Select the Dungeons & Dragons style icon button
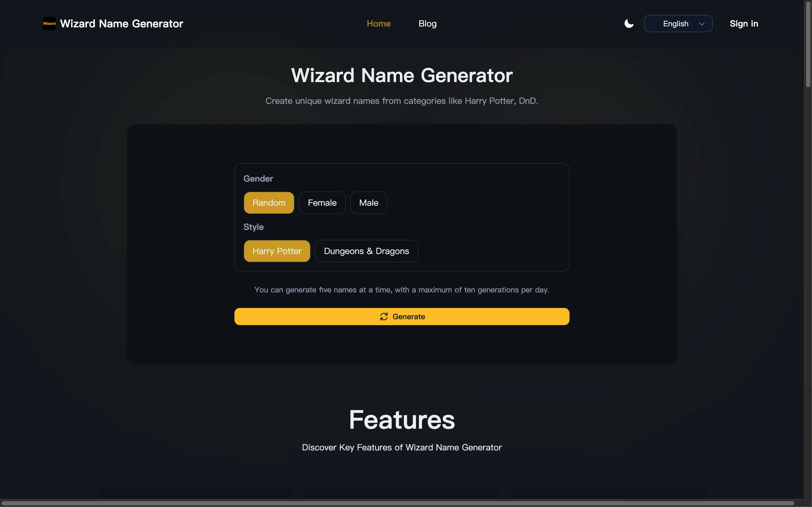Screen dimensions: 812x507 366,251
